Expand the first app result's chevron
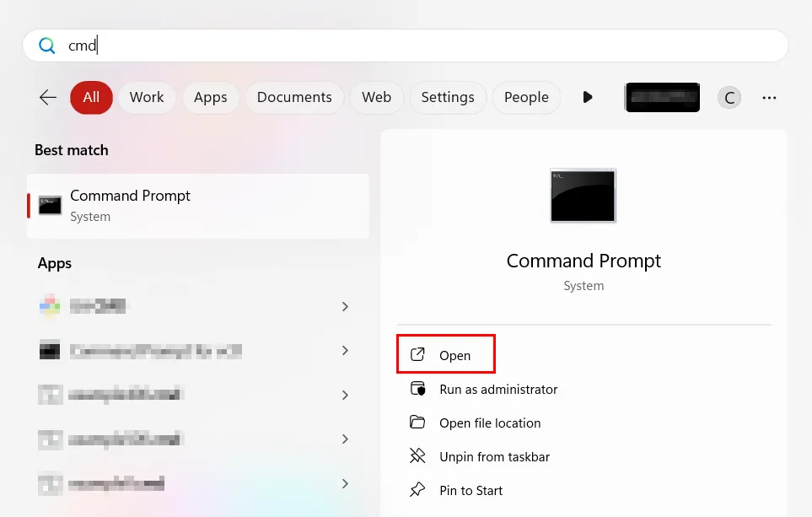 point(345,306)
